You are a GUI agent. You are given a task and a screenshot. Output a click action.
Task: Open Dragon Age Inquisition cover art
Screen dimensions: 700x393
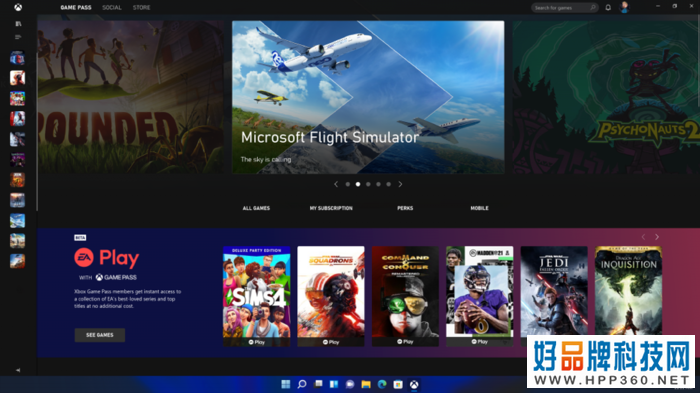(628, 290)
